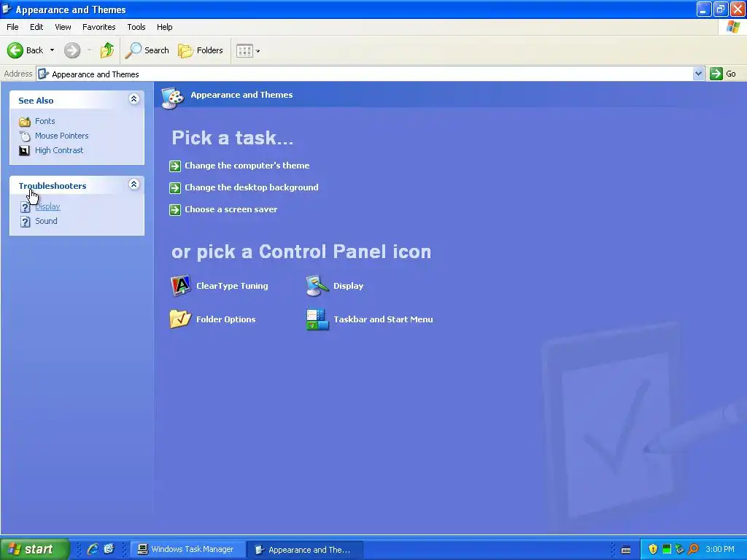747x560 pixels.
Task: Click the Folder Options label
Action: point(226,319)
